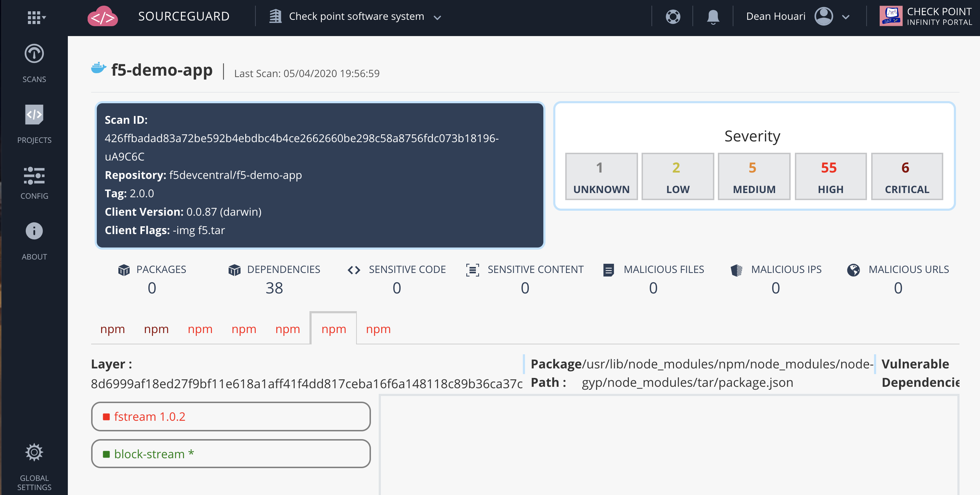This screenshot has height=495, width=980.
Task: Click the Packages box icon
Action: tap(124, 269)
